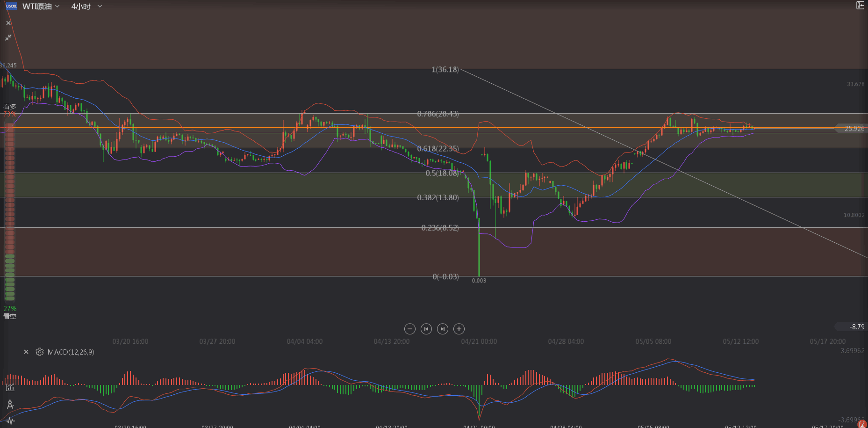Click the 0.003 low price marker
This screenshot has width=868, height=428.
[479, 281]
